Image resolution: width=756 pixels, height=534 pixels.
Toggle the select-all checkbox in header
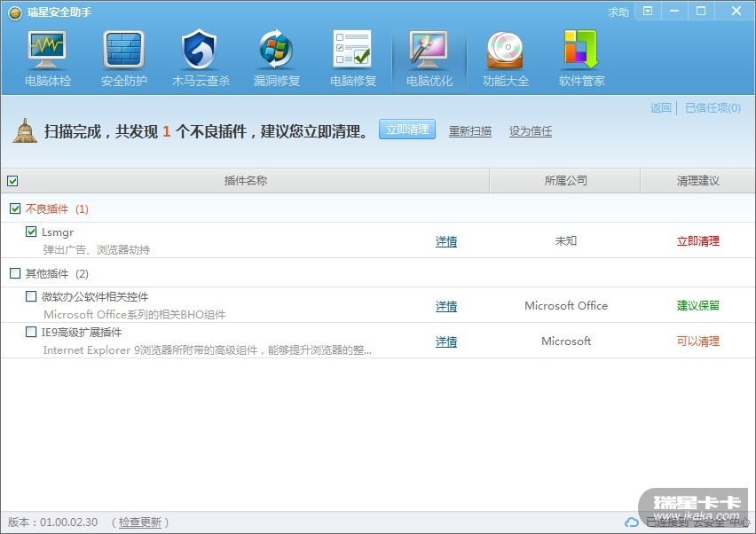click(x=13, y=181)
